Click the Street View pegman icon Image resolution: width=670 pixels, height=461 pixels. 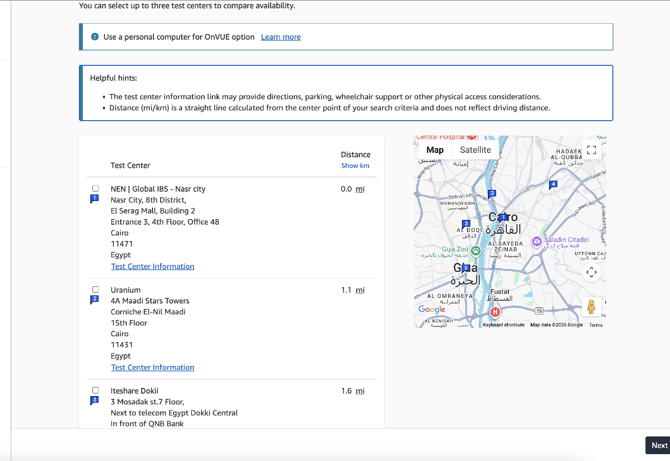591,306
